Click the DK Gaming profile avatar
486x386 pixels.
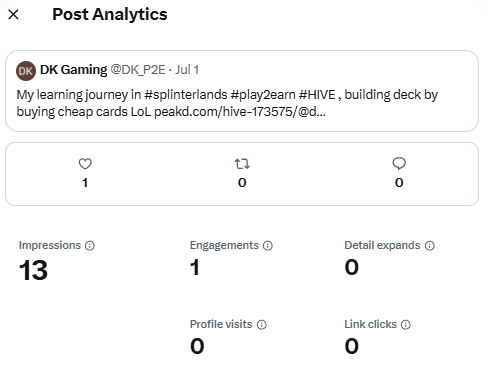[x=26, y=71]
